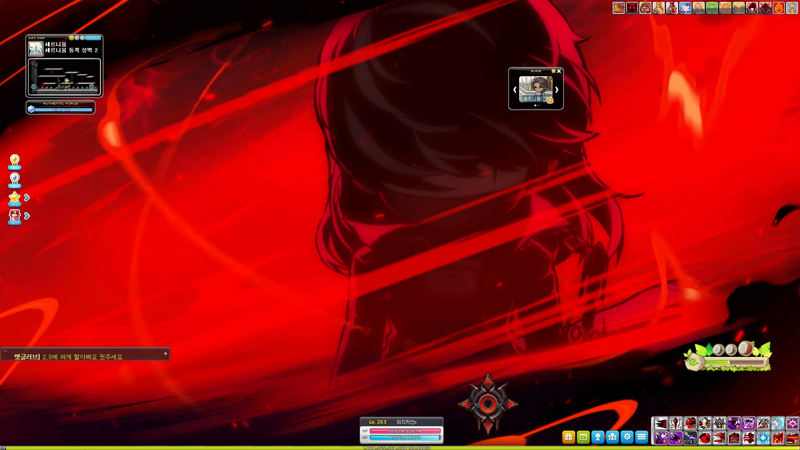The width and height of the screenshot is (800, 450).
Task: Expand the arrow beside the red trophy icon
Action: pyautogui.click(x=27, y=216)
